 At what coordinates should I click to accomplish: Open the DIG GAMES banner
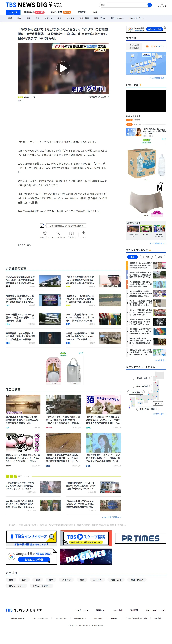(x=86, y=557)
